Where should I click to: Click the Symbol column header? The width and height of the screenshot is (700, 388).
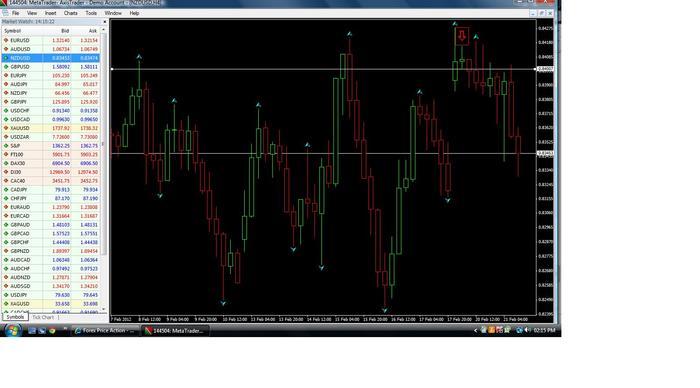(x=22, y=31)
